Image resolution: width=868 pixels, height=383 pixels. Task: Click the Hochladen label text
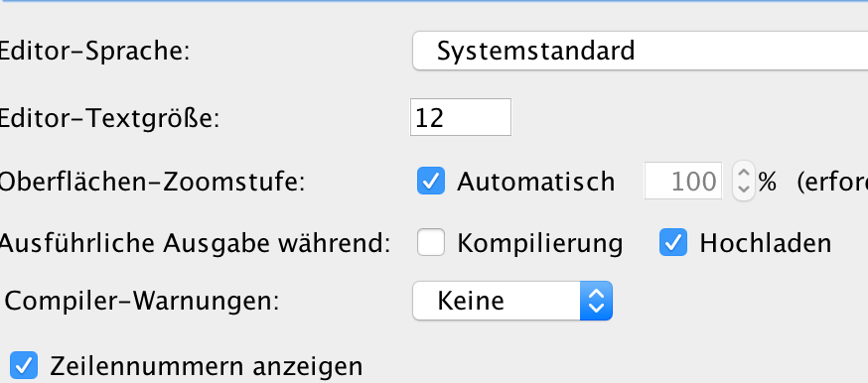(x=766, y=244)
